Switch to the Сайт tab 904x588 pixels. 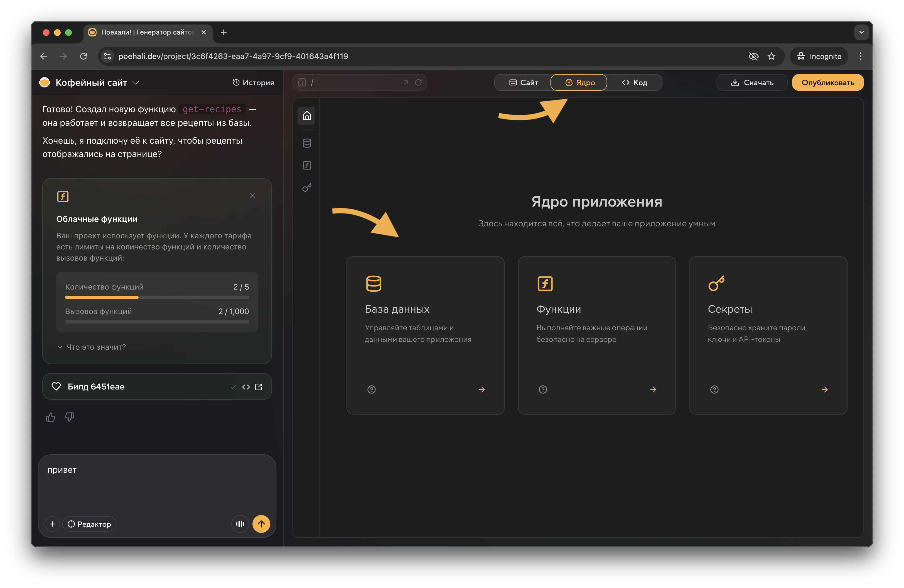(524, 82)
